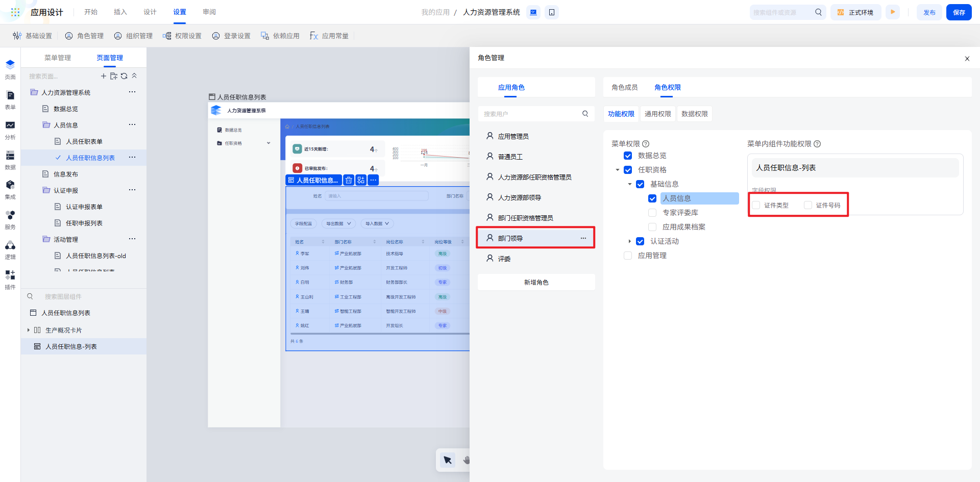The image size is (980, 482).
Task: Click the 保存 button
Action: [x=959, y=12]
